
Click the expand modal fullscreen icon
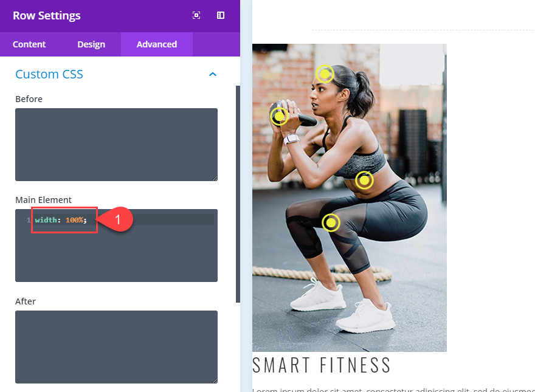(196, 15)
